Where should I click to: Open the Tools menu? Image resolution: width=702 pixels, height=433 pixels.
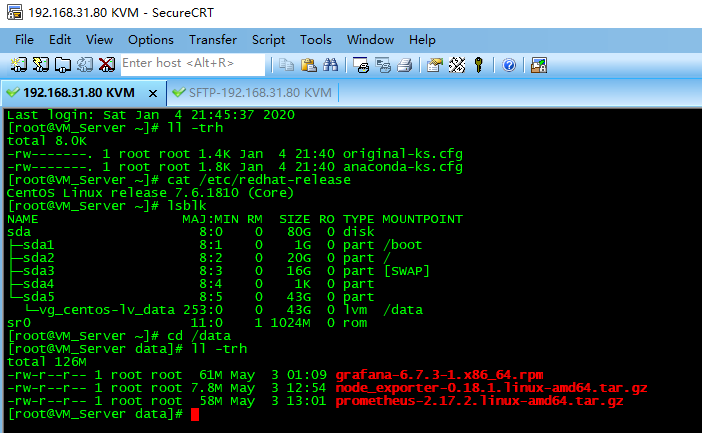pos(316,40)
